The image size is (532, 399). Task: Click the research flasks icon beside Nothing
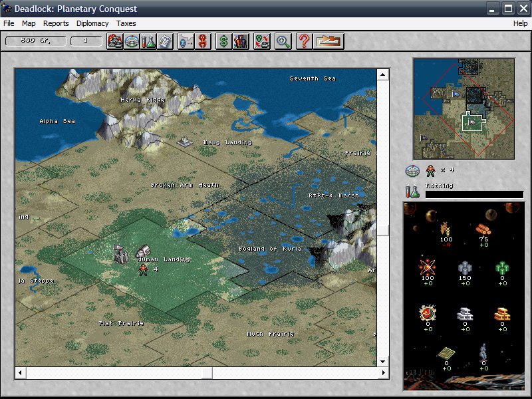412,191
